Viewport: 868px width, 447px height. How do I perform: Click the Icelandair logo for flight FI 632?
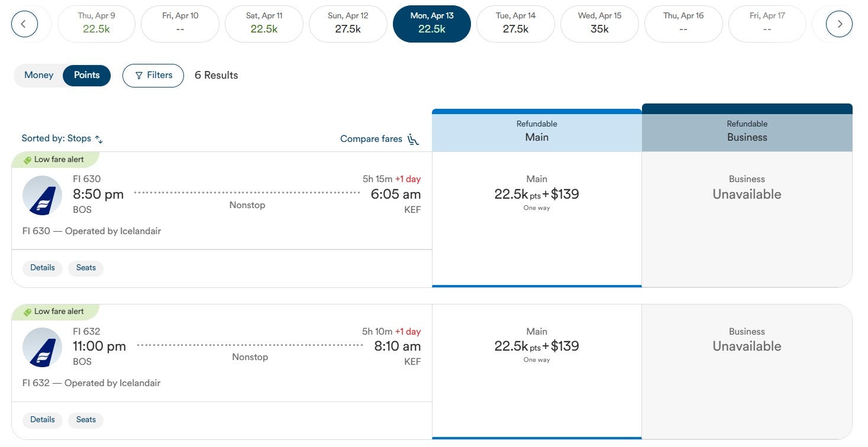(41, 347)
